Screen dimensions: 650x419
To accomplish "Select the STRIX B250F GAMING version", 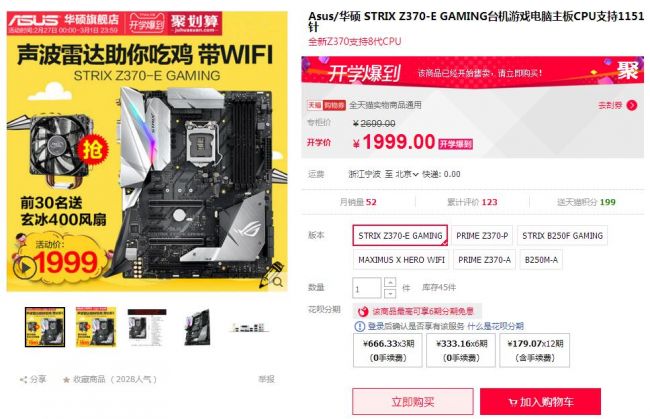I will coord(562,236).
